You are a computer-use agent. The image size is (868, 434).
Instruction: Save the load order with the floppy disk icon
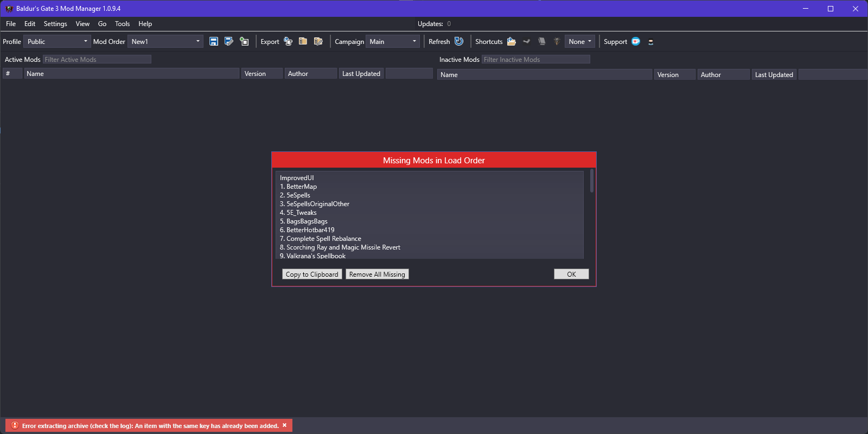coord(214,41)
